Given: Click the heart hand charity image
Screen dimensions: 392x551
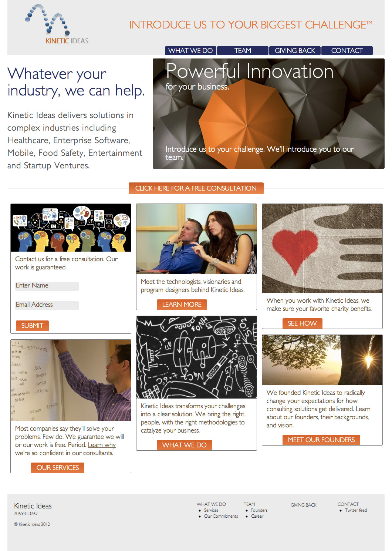Looking at the screenshot, I should 322,248.
